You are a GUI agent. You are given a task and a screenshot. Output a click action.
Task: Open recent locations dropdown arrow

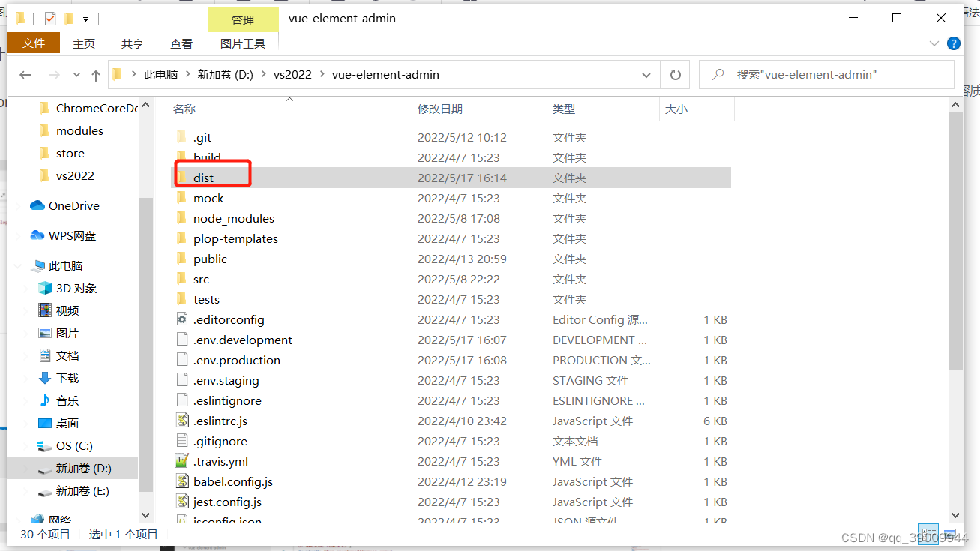(76, 75)
